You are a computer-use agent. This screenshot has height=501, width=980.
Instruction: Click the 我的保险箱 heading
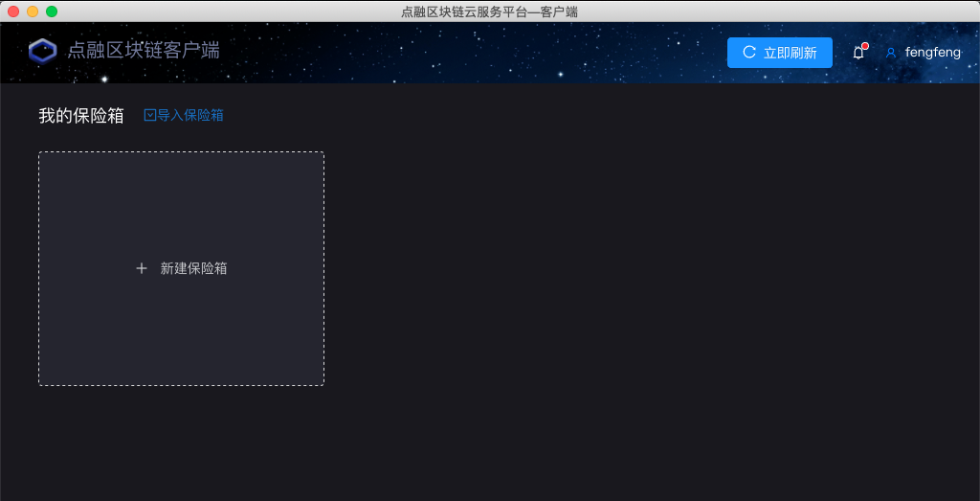(81, 116)
